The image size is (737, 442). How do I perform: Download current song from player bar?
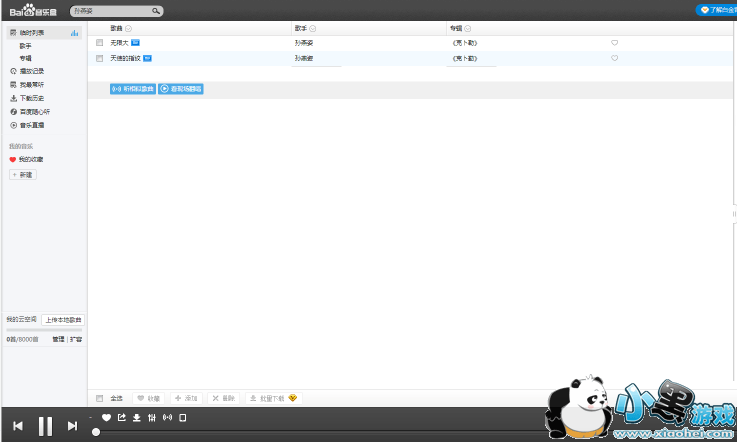click(137, 418)
